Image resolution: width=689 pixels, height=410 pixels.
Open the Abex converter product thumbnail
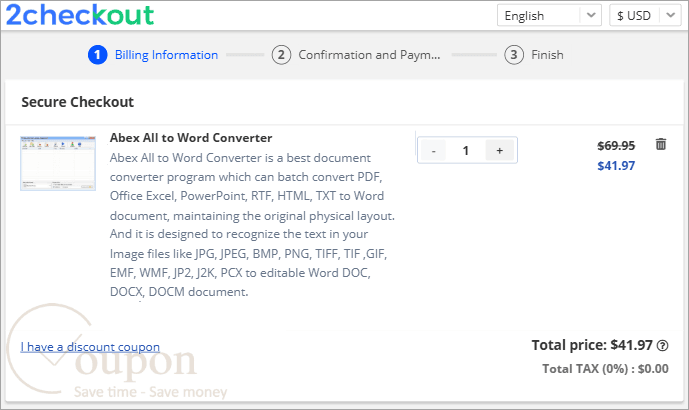(x=58, y=163)
